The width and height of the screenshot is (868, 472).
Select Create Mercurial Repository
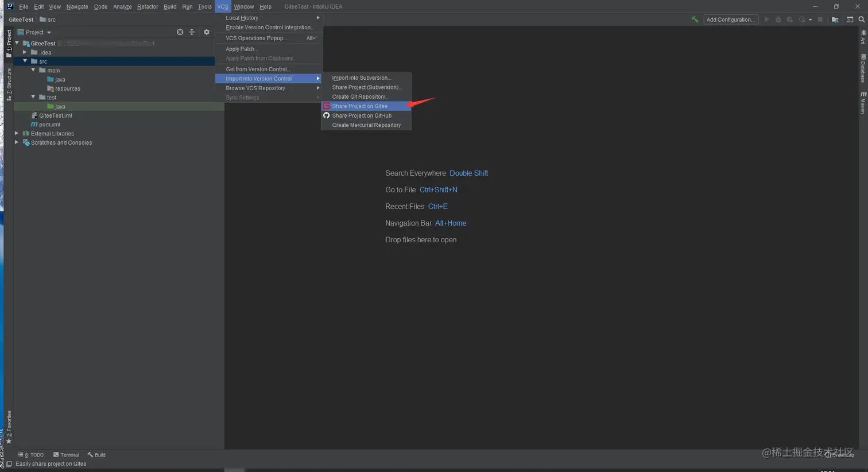(x=366, y=125)
